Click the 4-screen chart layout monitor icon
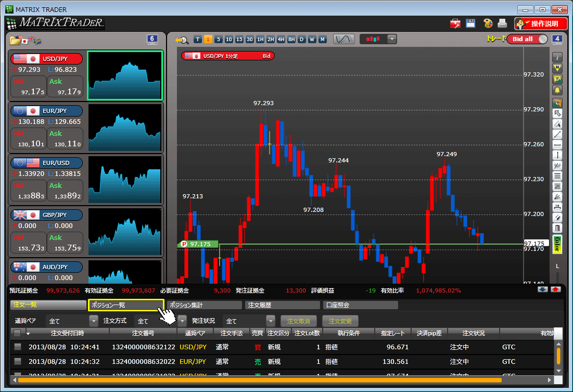Viewport: 573px width, 392px height. [x=557, y=39]
